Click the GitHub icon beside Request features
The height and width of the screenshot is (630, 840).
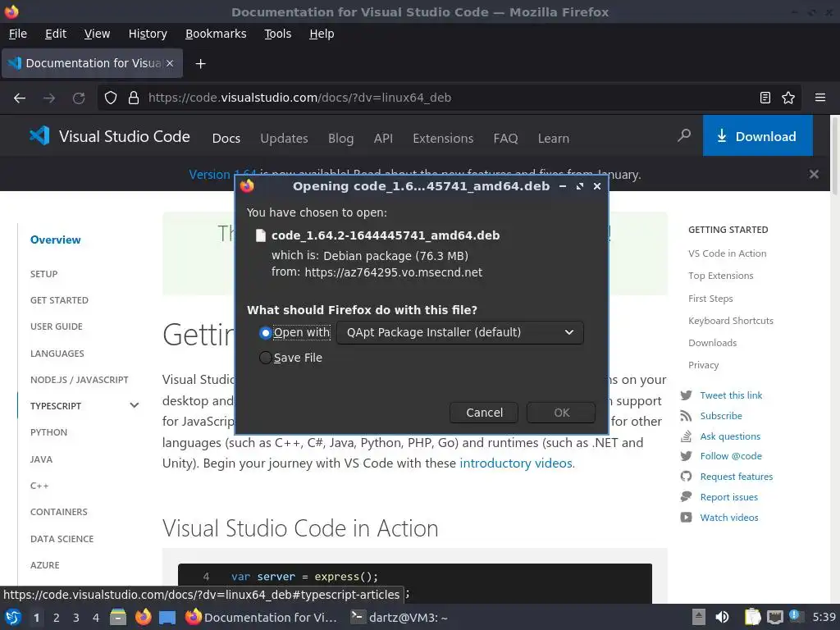[x=687, y=477]
